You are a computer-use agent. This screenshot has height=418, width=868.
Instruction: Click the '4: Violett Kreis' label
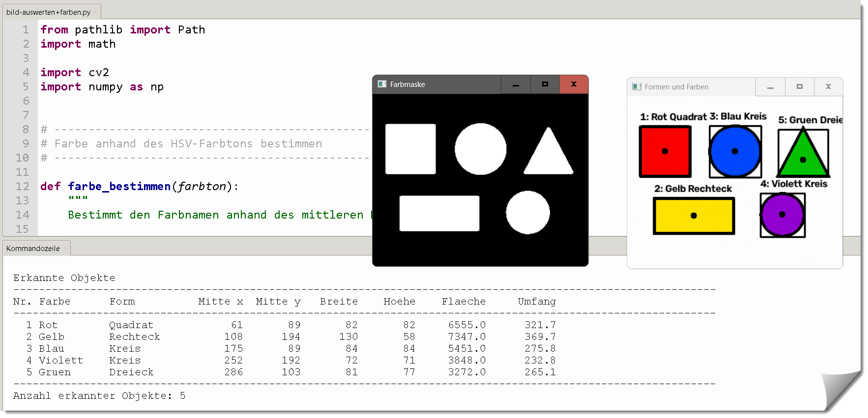tap(794, 184)
